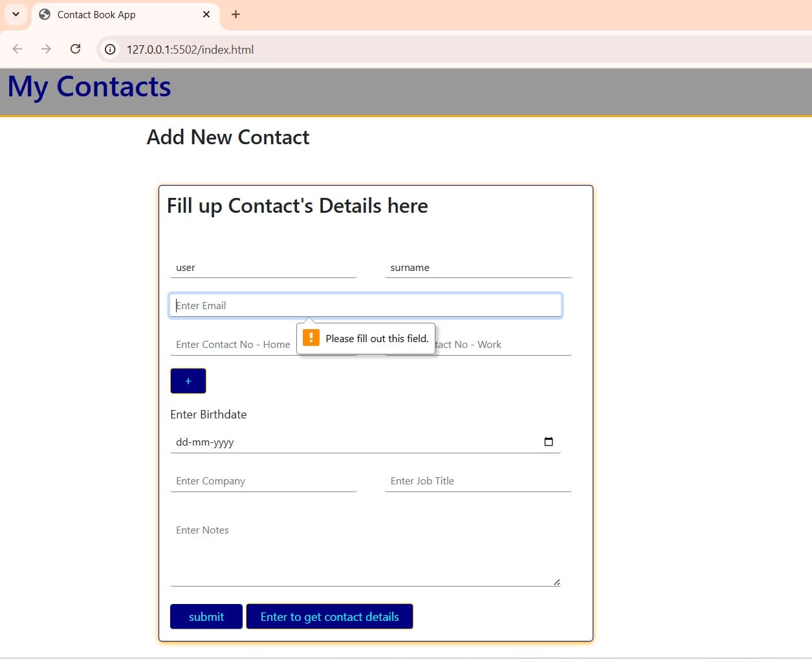The image size is (812, 659).
Task: Click the submit button
Action: click(x=206, y=616)
